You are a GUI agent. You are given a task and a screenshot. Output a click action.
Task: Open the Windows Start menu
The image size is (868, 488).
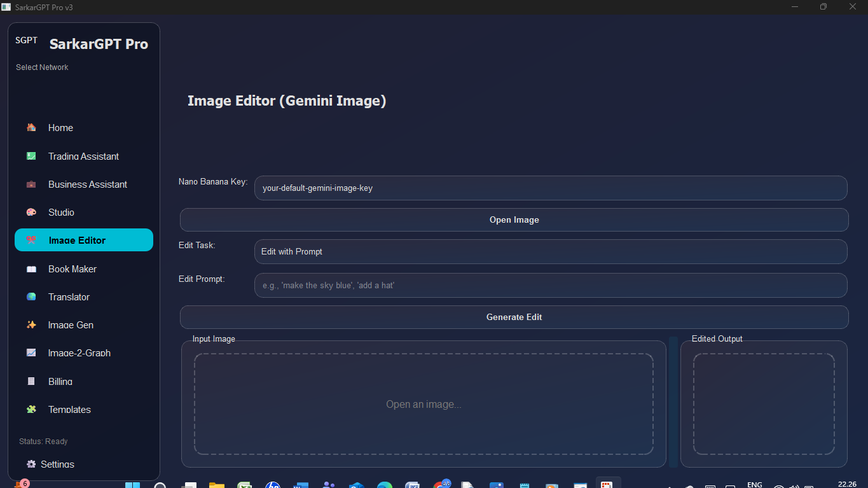point(132,485)
